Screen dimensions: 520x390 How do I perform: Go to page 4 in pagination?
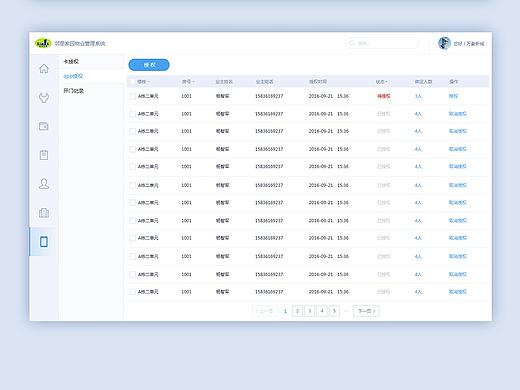(x=322, y=311)
